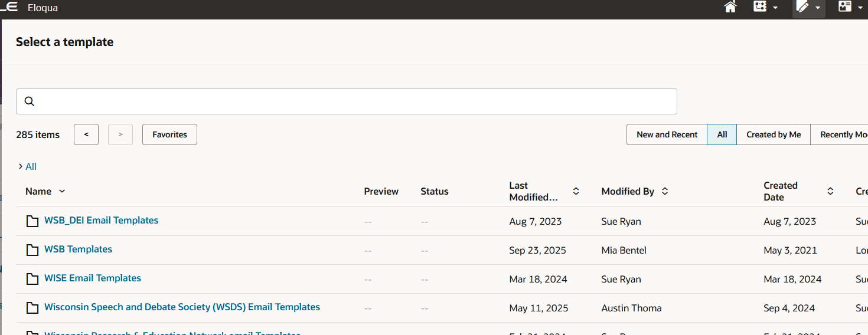This screenshot has width=868, height=335.
Task: Toggle Name column sort chevron
Action: [62, 191]
